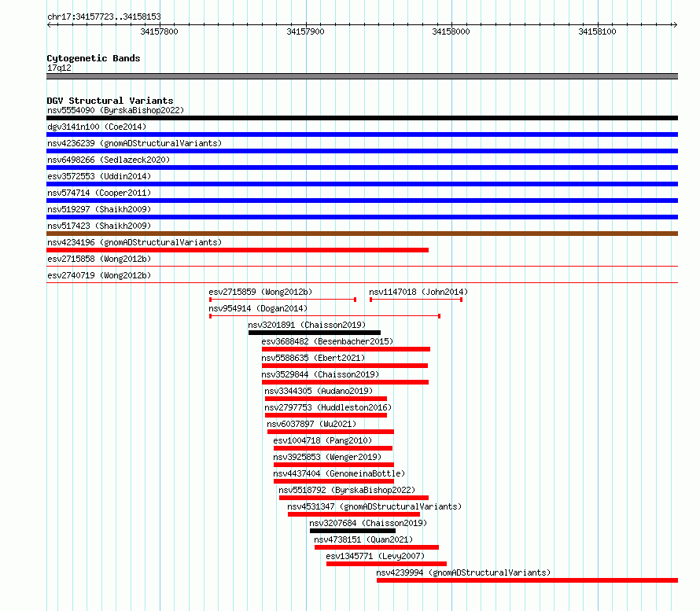Click nsv3529844 (Chaisson2019) label
This screenshot has height=611, width=700.
pyautogui.click(x=320, y=374)
